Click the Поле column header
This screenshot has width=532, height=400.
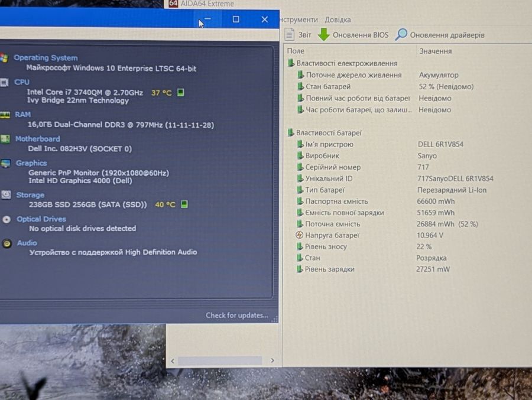[296, 51]
